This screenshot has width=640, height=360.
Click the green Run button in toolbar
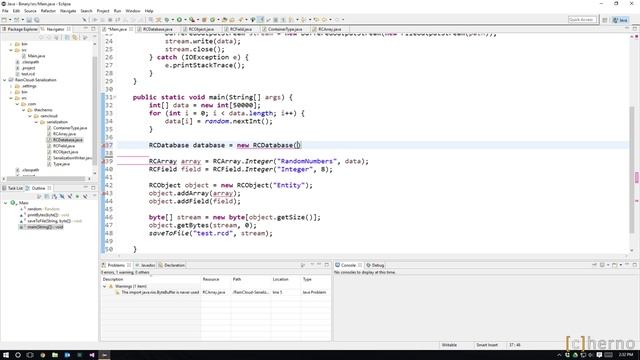coord(179,20)
